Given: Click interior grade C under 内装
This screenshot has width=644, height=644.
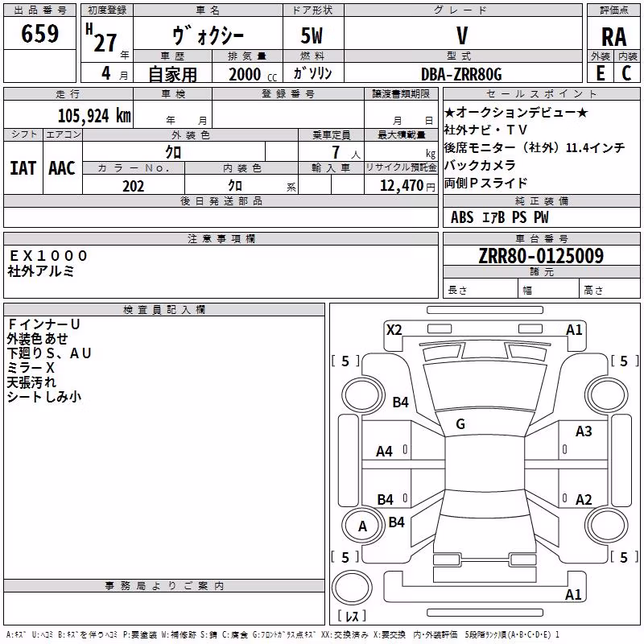Looking at the screenshot, I should coord(627,73).
